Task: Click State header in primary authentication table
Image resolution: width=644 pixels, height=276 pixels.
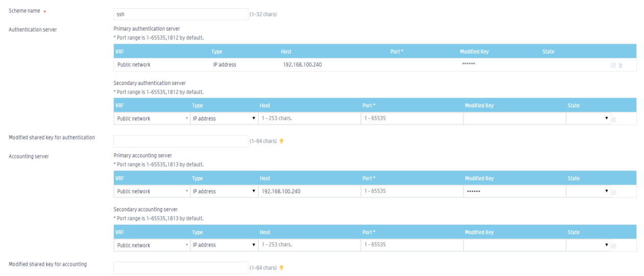Action: [548, 51]
